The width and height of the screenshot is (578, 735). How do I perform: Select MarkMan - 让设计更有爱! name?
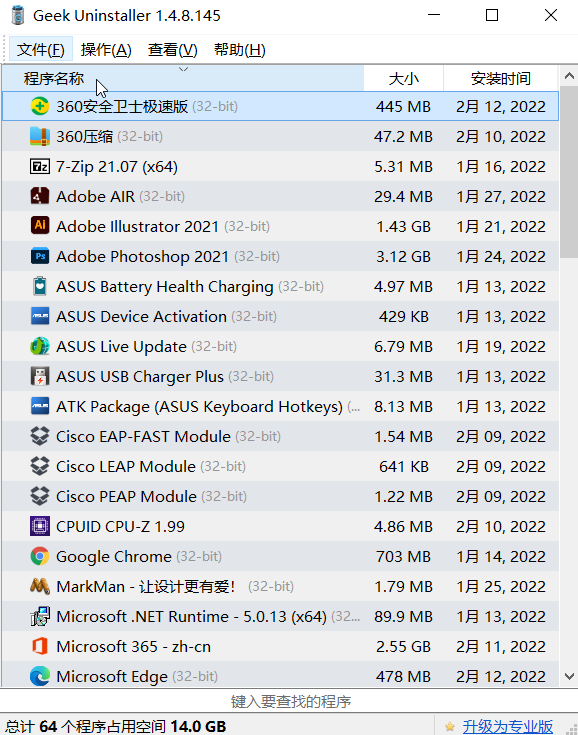(x=146, y=586)
